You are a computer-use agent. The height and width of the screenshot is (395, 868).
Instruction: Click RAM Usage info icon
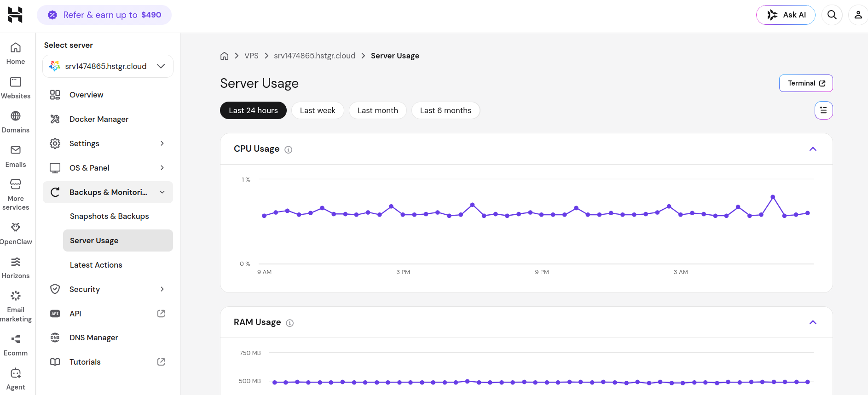click(x=290, y=323)
